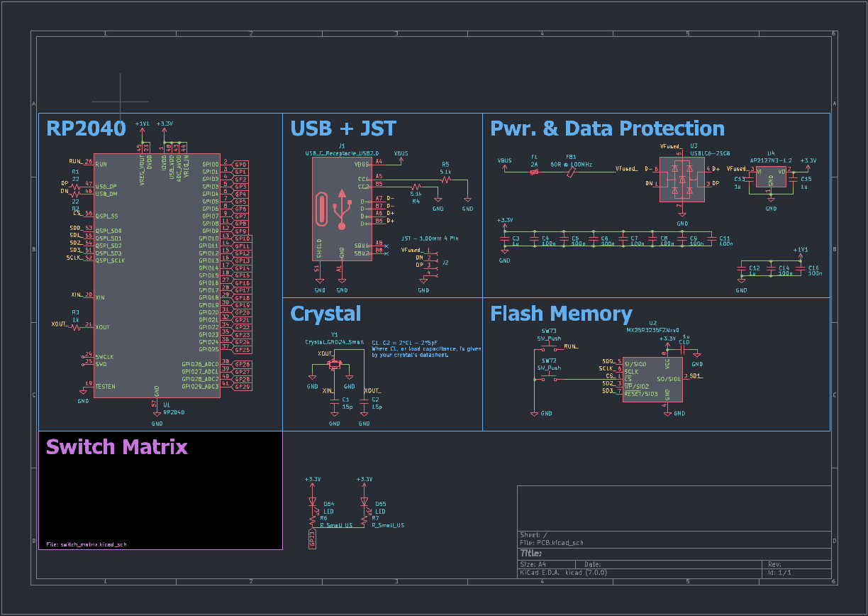Click the "AP2127N3-1.2" value text

[x=771, y=160]
